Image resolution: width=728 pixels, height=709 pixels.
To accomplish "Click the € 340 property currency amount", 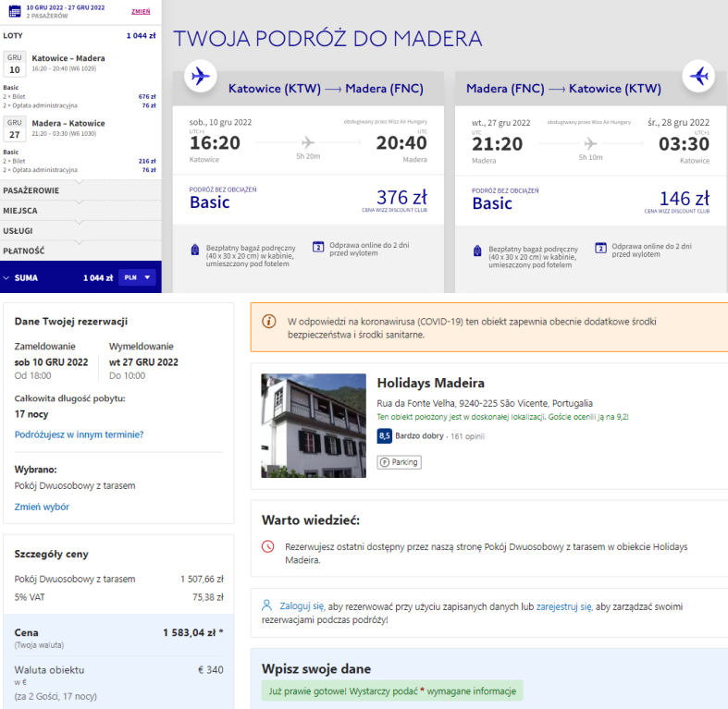I will 210,669.
